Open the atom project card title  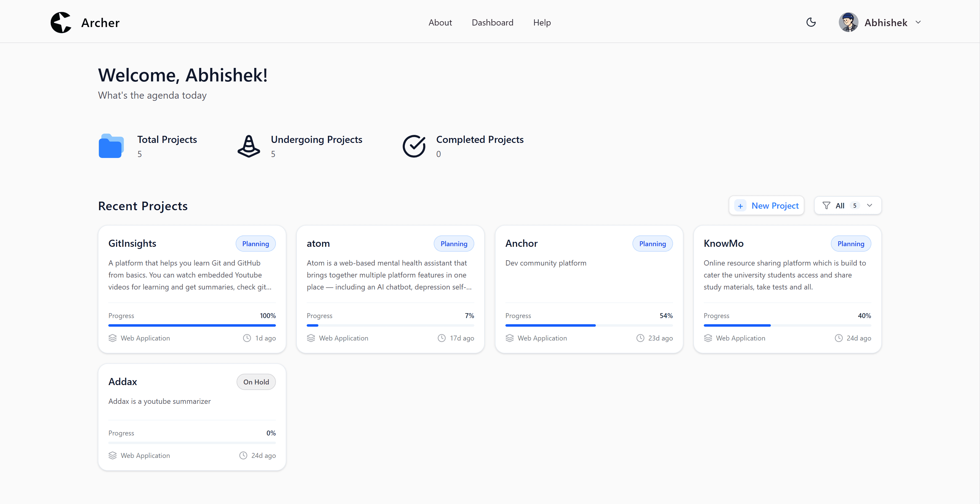[318, 243]
